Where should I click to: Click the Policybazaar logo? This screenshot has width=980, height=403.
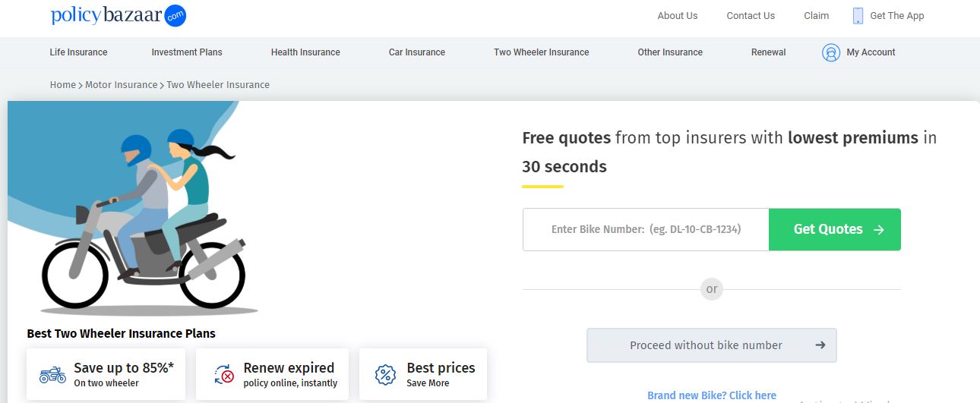tap(118, 15)
